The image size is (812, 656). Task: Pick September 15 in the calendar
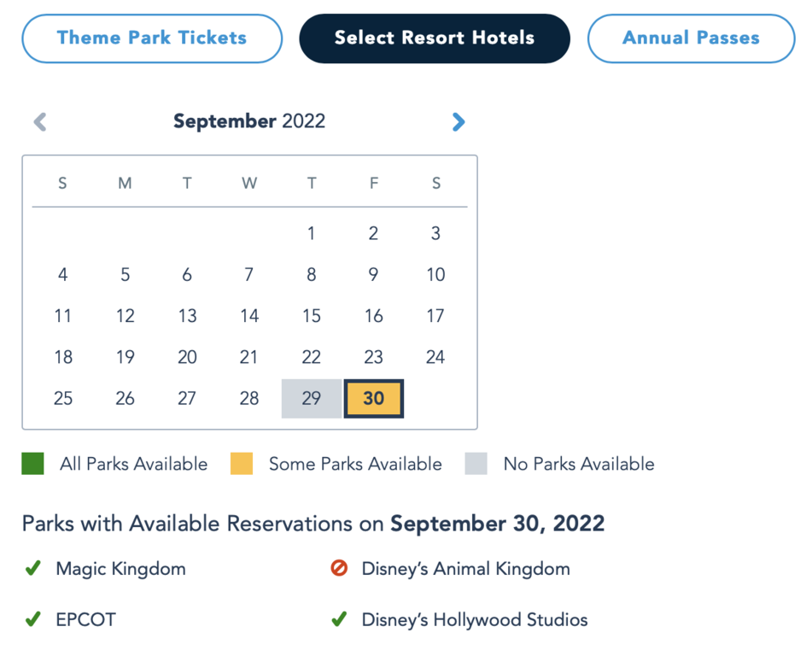312,316
